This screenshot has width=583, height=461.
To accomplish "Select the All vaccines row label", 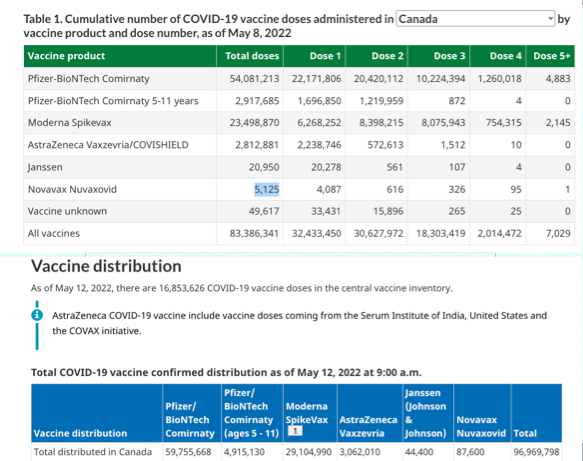I will point(54,233).
